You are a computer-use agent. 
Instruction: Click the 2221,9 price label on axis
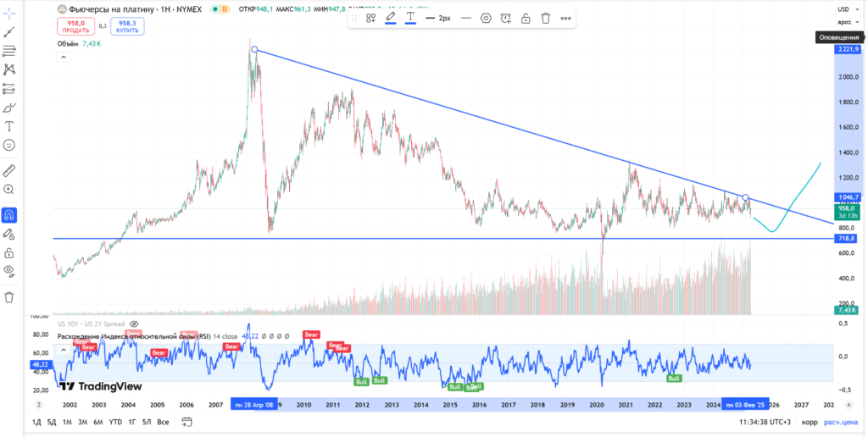[847, 49]
